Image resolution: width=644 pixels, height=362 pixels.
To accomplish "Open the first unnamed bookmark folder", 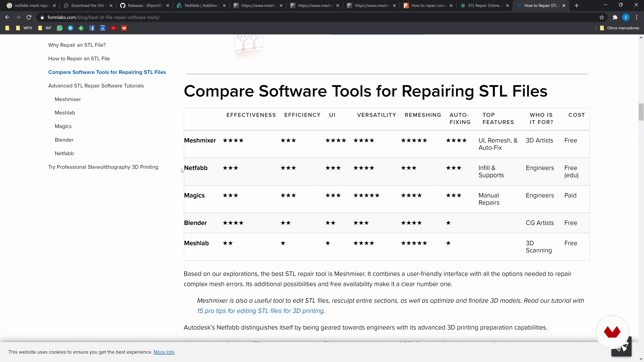I will [x=7, y=28].
